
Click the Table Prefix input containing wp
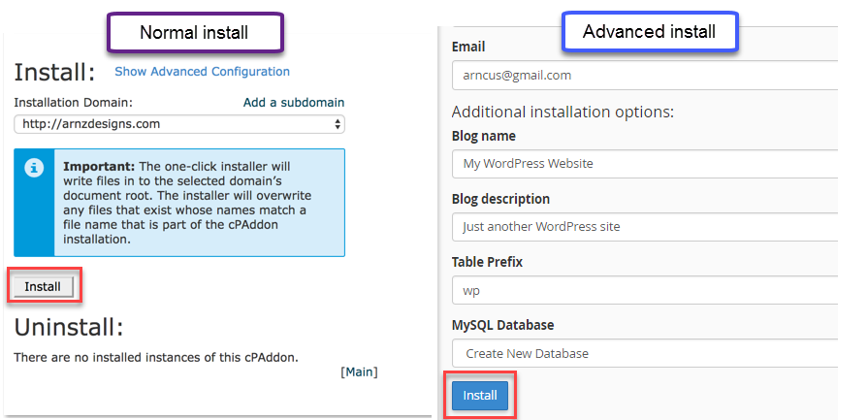coord(645,290)
